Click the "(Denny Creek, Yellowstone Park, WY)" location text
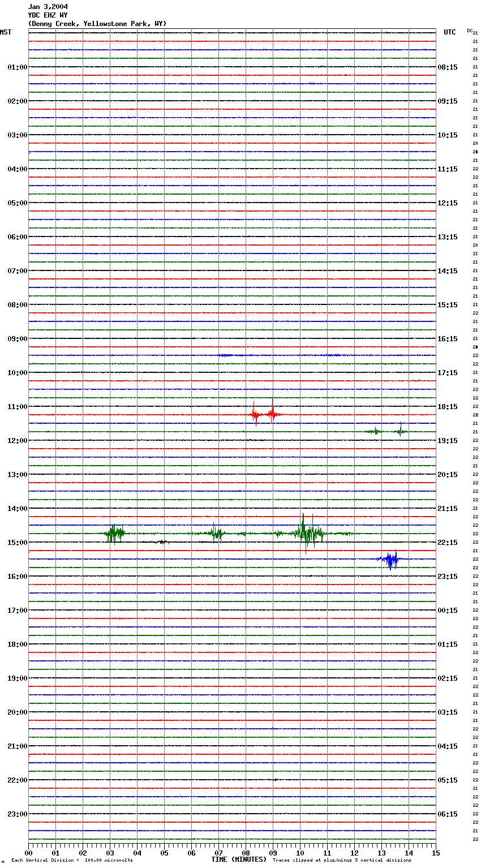Screen dimensions: 481x868 coord(97,24)
